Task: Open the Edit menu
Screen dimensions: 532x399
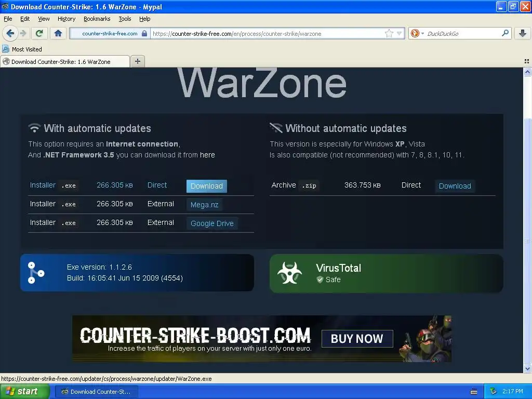Action: pos(25,19)
